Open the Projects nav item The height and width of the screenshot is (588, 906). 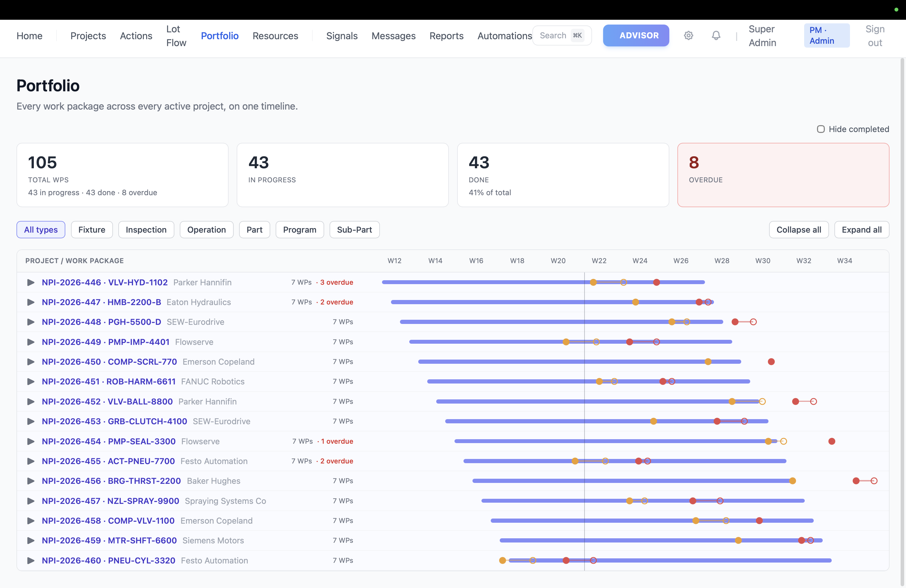pyautogui.click(x=88, y=36)
